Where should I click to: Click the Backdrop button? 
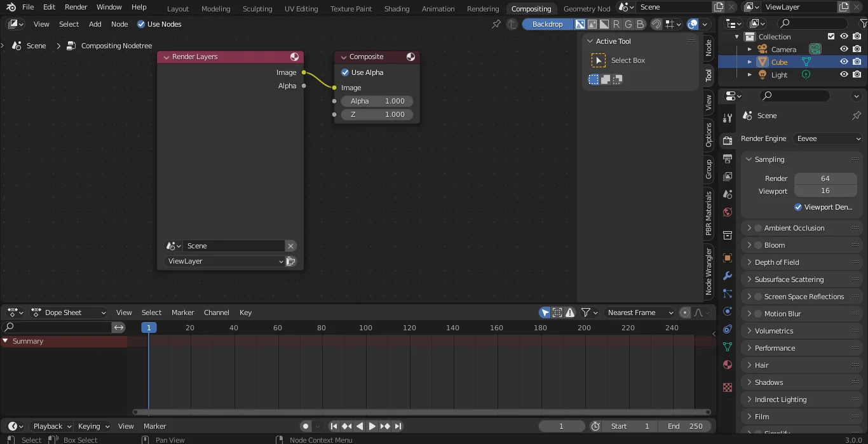[547, 24]
